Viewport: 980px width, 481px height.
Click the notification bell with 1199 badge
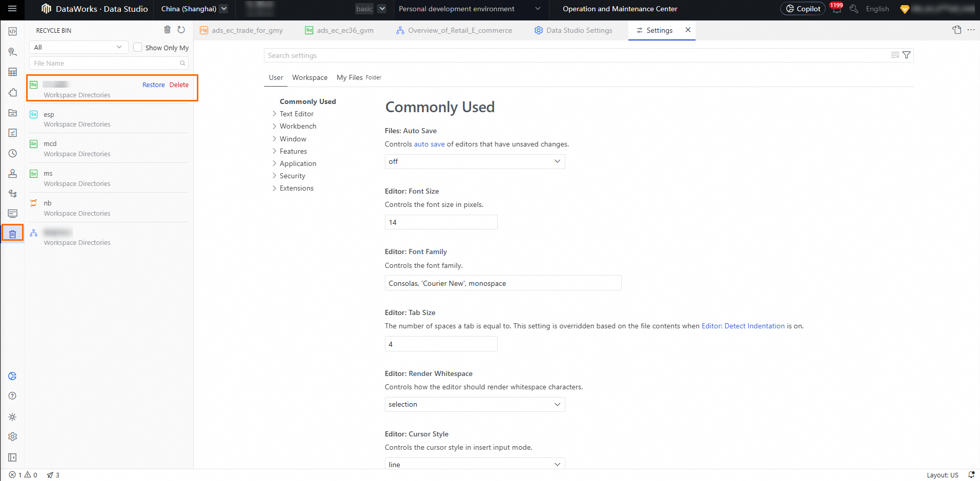tap(836, 9)
